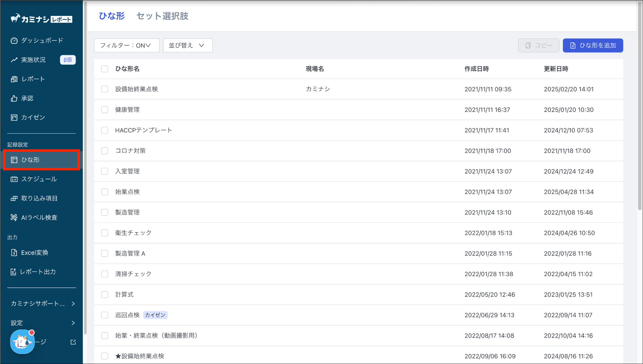Open スケジュール calendar icon
The image size is (643, 364).
[x=14, y=179]
